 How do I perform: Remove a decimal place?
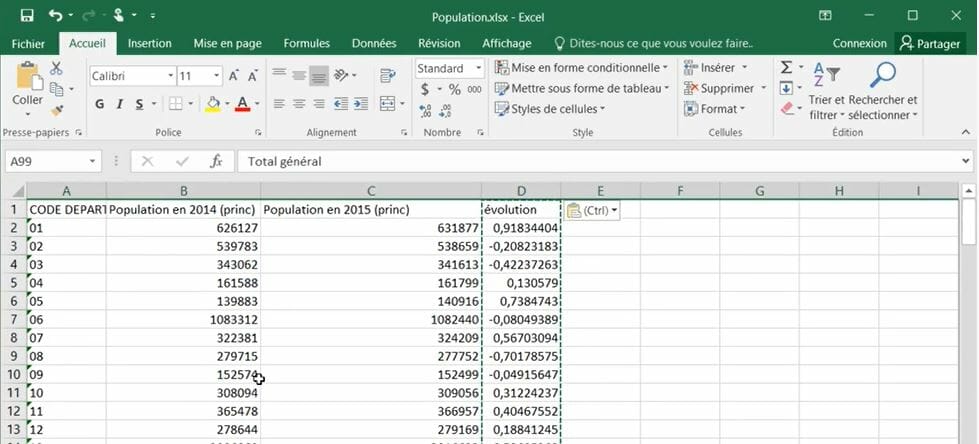(x=445, y=111)
